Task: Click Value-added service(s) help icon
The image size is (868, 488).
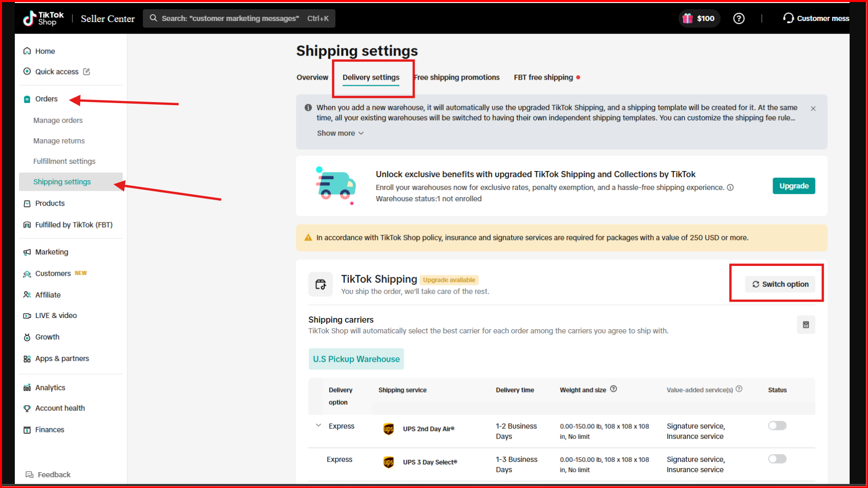Action: coord(739,389)
